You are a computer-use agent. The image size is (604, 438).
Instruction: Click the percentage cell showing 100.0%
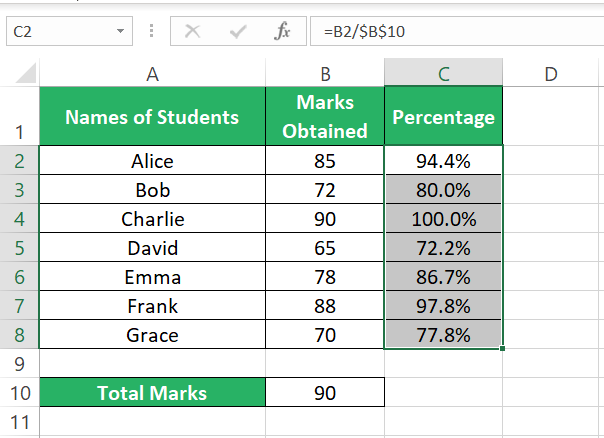pyautogui.click(x=443, y=218)
